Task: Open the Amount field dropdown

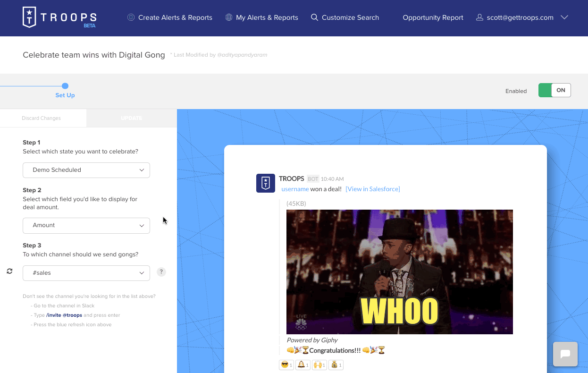Action: tap(86, 225)
